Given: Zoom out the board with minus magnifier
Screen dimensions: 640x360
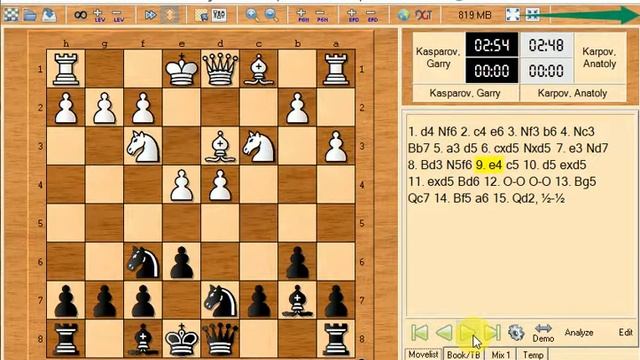Looking at the screenshot, I should (x=271, y=16).
